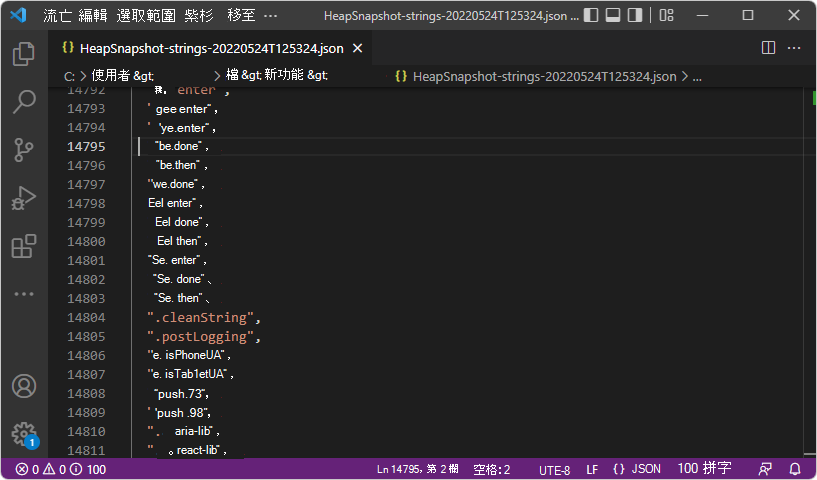Expand the breadcrumb trailing ellipsis
This screenshot has width=817, height=480.
coord(697,77)
